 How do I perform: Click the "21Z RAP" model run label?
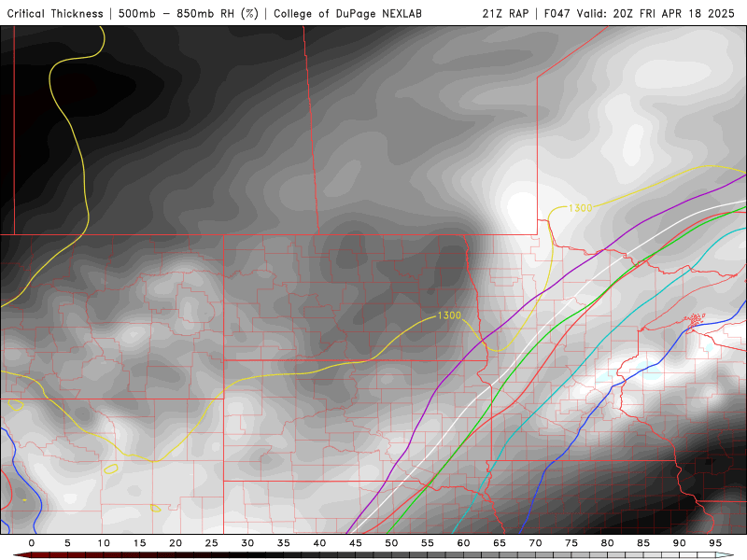[505, 14]
